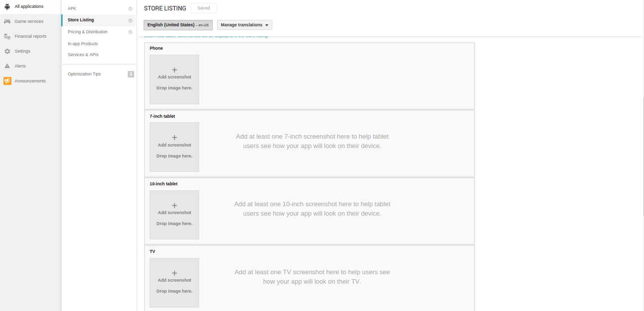644x311 pixels.
Task: Click the APK checkmark status icon
Action: pos(130,8)
